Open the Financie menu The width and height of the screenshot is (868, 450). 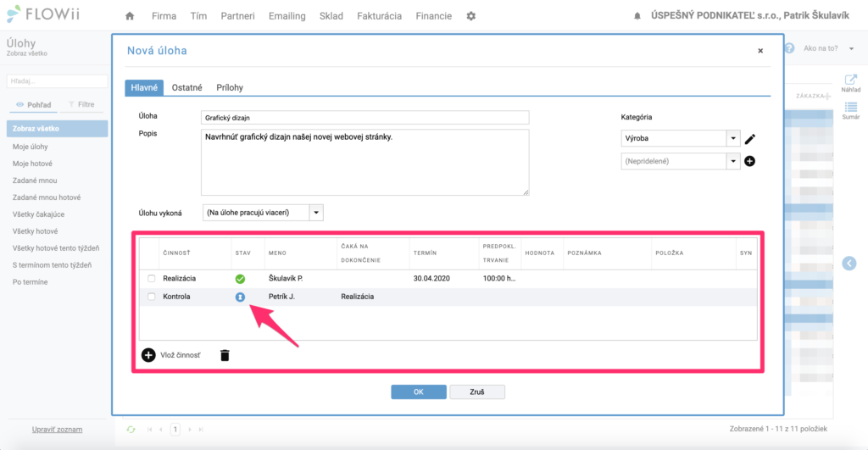pyautogui.click(x=433, y=16)
